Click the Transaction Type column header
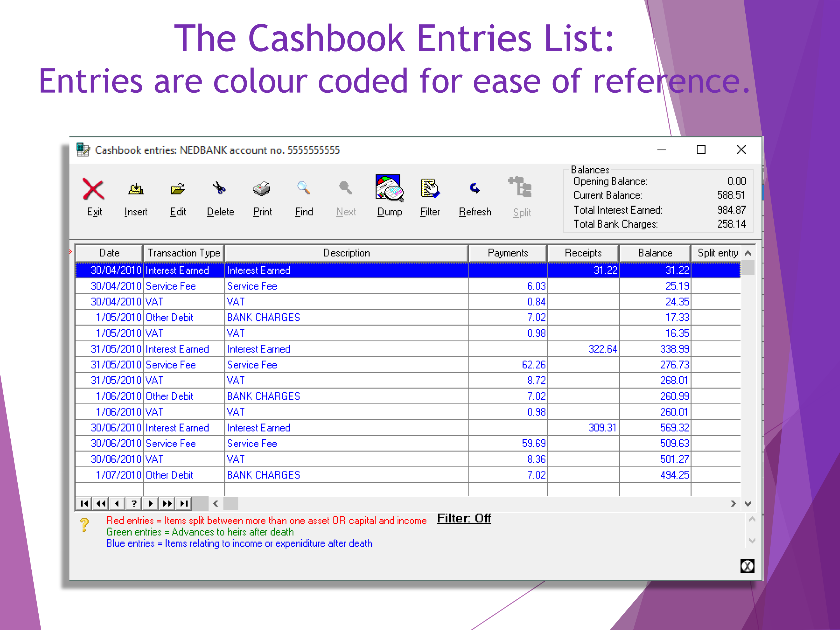Screen dimensions: 840x630 pos(184,253)
